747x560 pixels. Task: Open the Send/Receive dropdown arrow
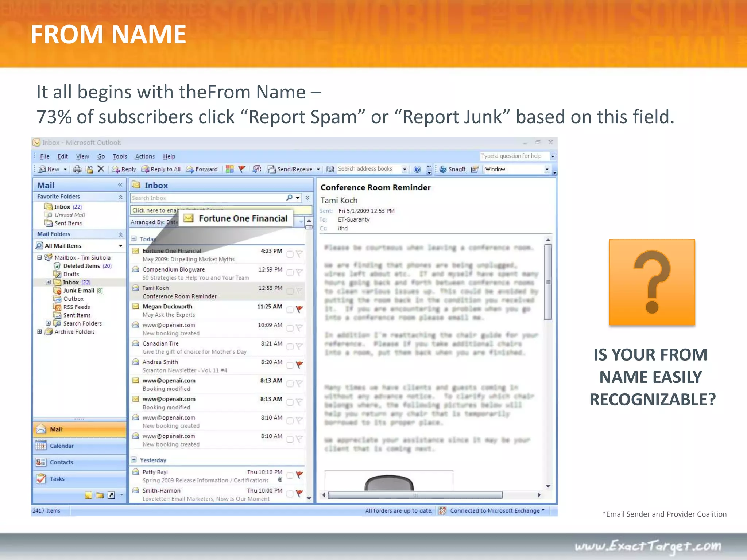[318, 170]
